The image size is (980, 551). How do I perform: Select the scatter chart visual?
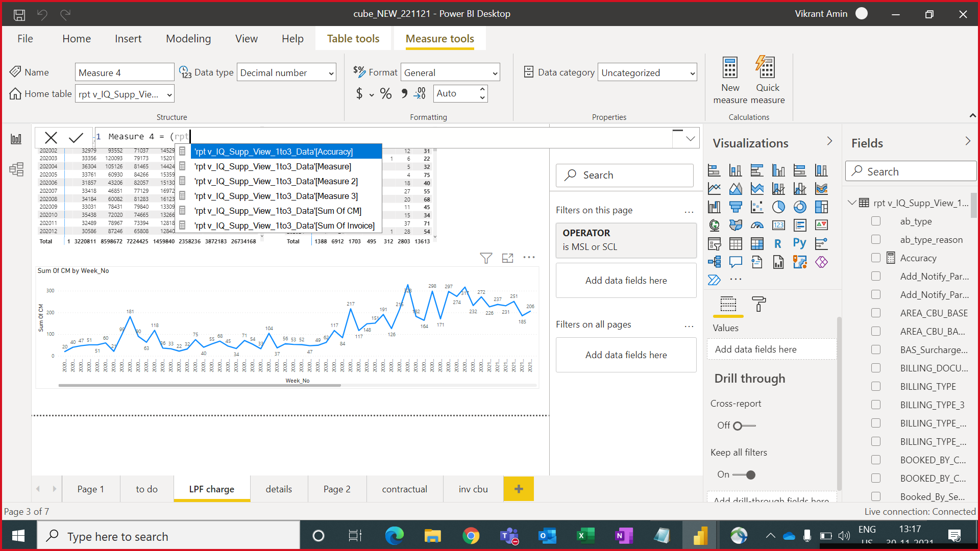coord(757,207)
